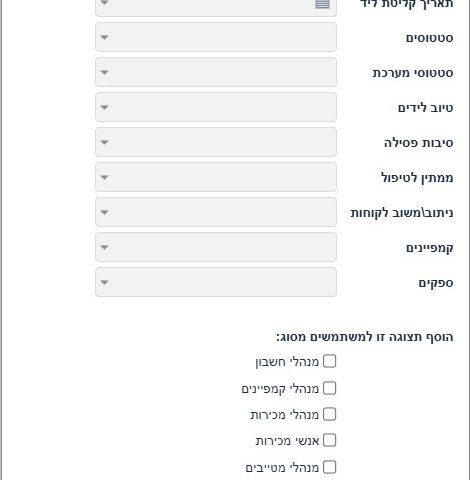
Task: Click inside the סטטוסים selection field
Action: pos(216,37)
